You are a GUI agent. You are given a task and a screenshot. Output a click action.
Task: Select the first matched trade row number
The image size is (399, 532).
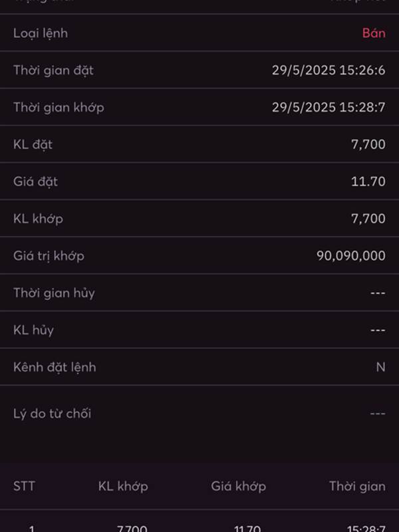click(x=31, y=528)
